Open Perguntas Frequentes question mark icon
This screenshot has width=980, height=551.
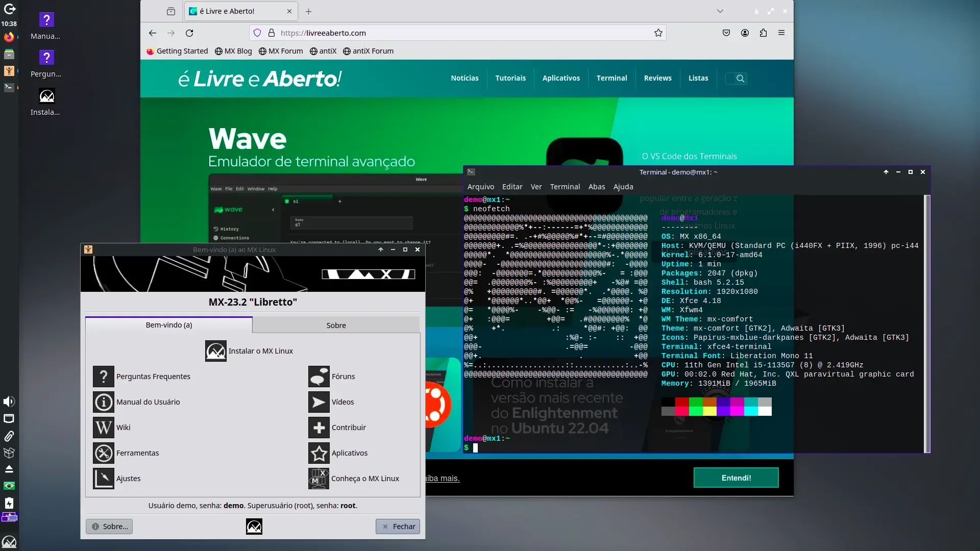[104, 377]
